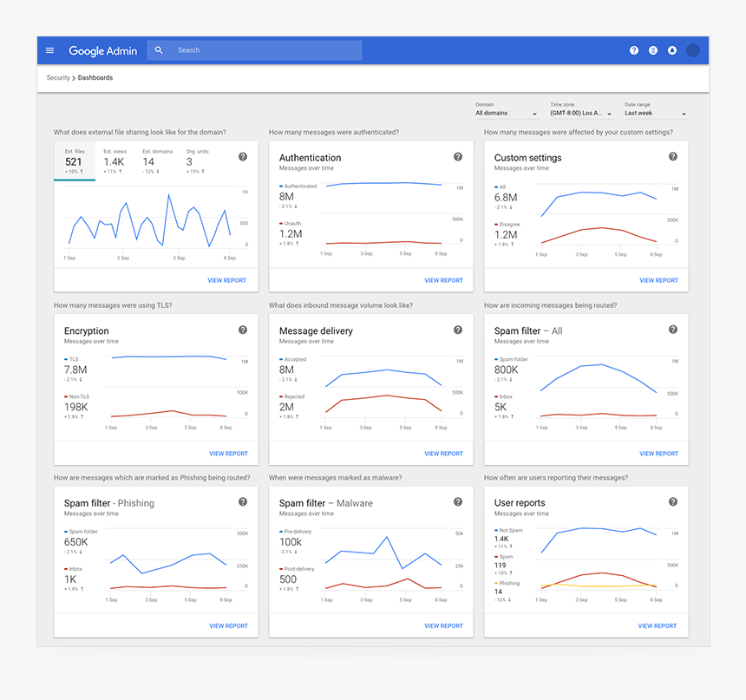
Task: Click the Google Admin logo
Action: point(102,51)
